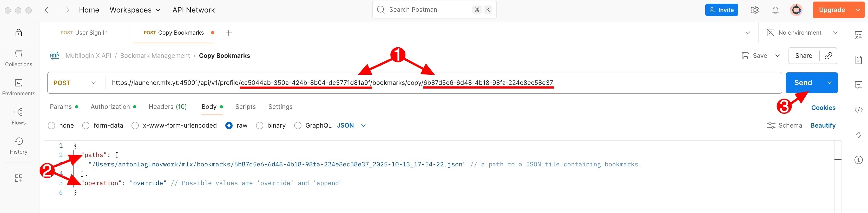Select the x-www-form-urlencoded body type
868x213 pixels.
tap(135, 126)
